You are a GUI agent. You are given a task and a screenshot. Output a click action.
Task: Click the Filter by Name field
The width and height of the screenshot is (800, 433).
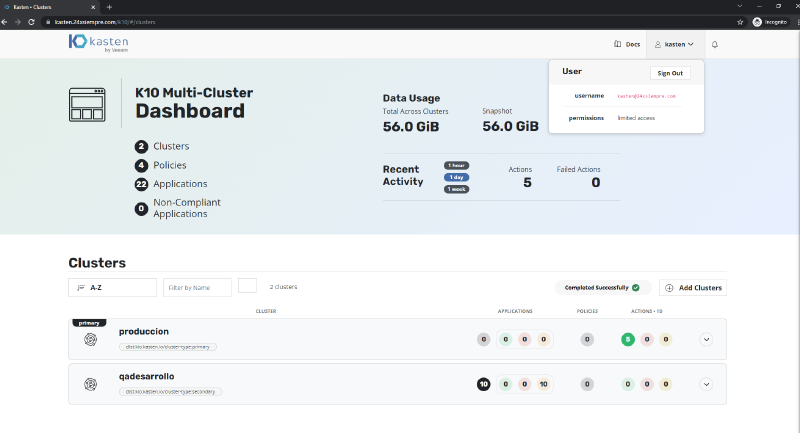tap(197, 287)
